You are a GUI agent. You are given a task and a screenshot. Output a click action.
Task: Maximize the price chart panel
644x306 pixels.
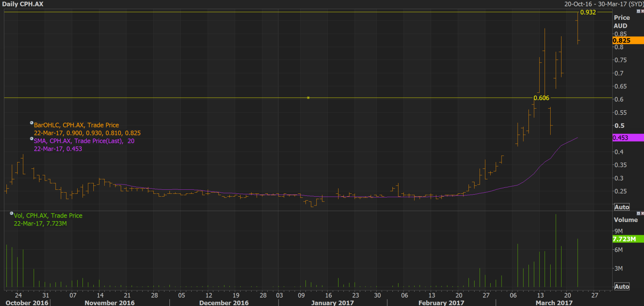coord(638,11)
